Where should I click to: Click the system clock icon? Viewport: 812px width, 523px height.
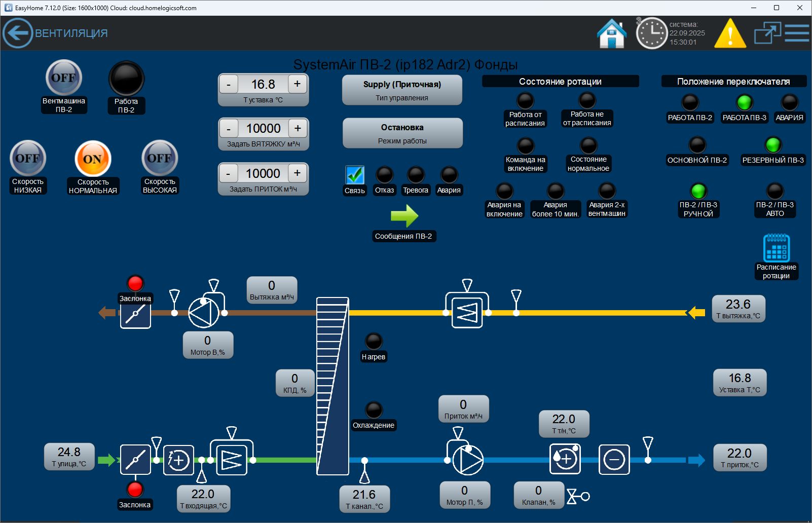651,33
